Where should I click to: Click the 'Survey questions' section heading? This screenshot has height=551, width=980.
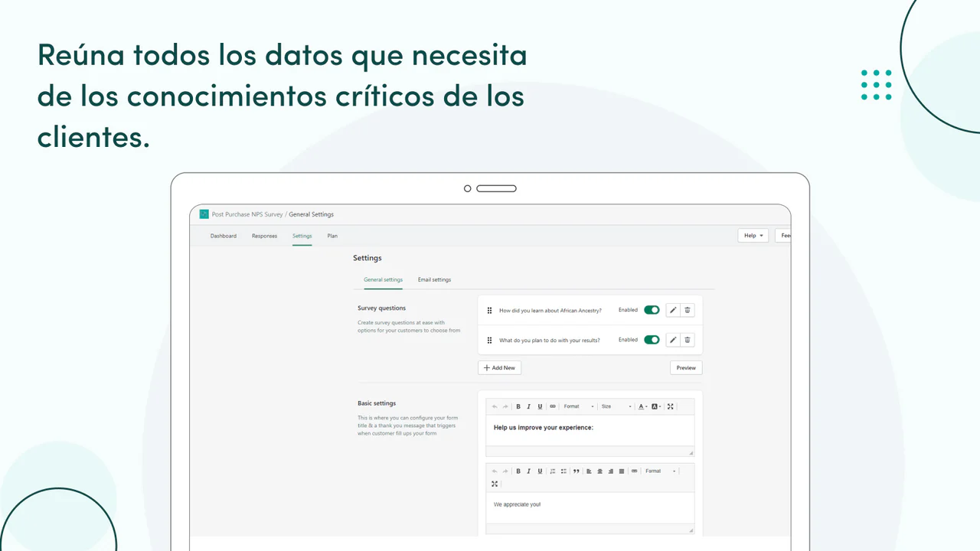pyautogui.click(x=381, y=308)
